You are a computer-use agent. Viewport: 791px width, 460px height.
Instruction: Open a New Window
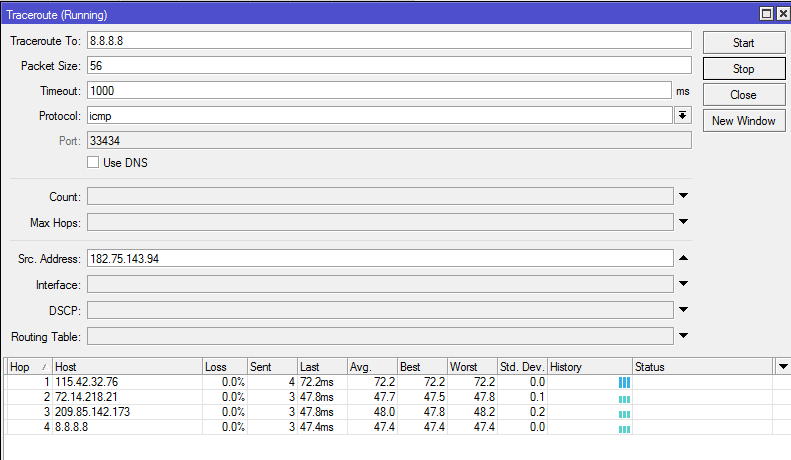[x=743, y=121]
